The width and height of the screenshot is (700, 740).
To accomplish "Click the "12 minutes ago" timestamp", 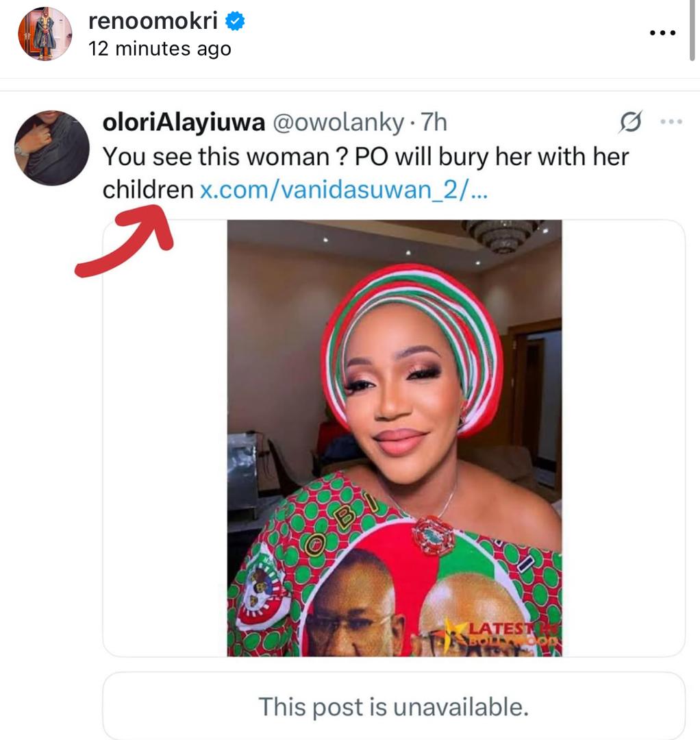I will [x=160, y=49].
